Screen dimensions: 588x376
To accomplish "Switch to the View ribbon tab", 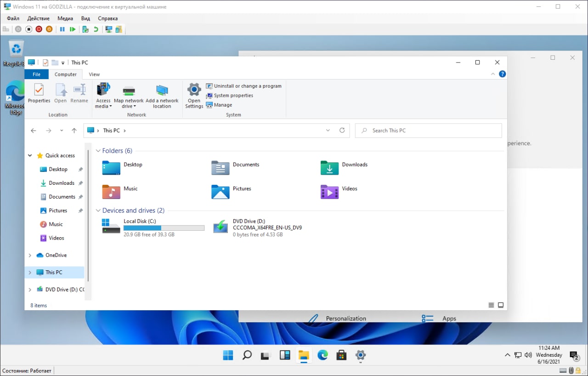I will [x=94, y=74].
